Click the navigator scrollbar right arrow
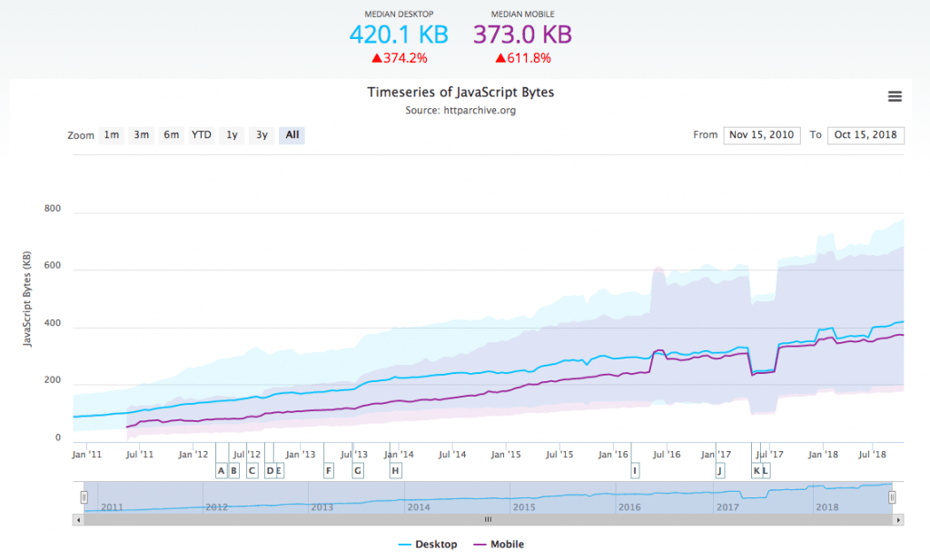930x560 pixels. pyautogui.click(x=898, y=520)
